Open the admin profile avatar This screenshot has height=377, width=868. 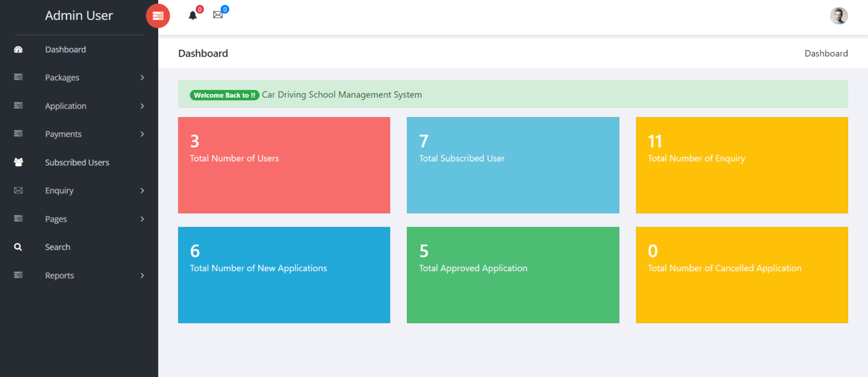click(839, 16)
